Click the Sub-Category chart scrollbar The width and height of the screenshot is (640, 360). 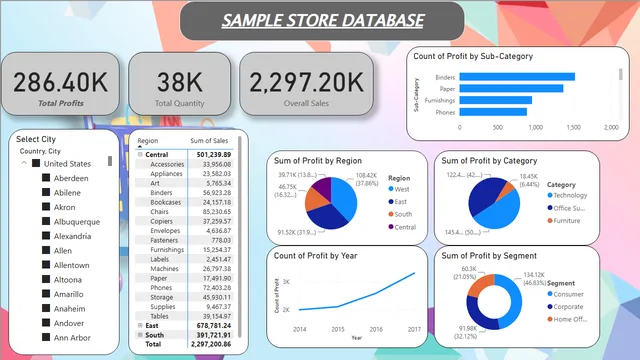click(621, 74)
